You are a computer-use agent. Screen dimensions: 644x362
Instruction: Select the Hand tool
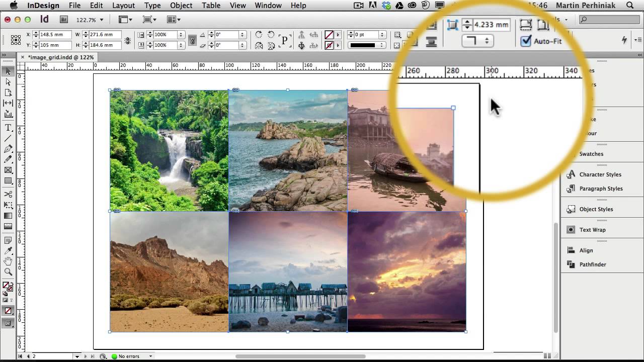[x=8, y=261]
